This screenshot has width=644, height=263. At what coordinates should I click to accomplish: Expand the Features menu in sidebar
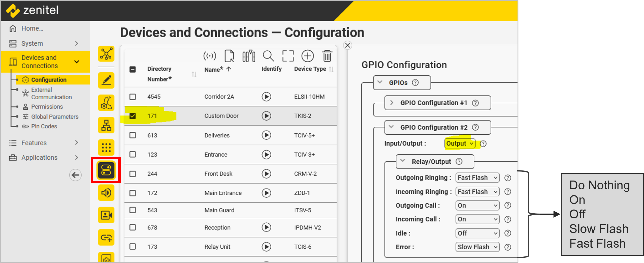coord(45,143)
